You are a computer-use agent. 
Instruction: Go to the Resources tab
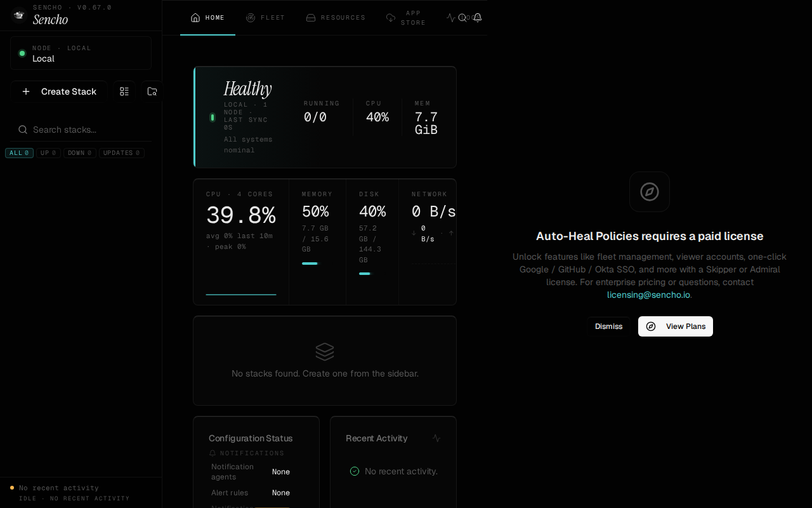click(x=336, y=18)
